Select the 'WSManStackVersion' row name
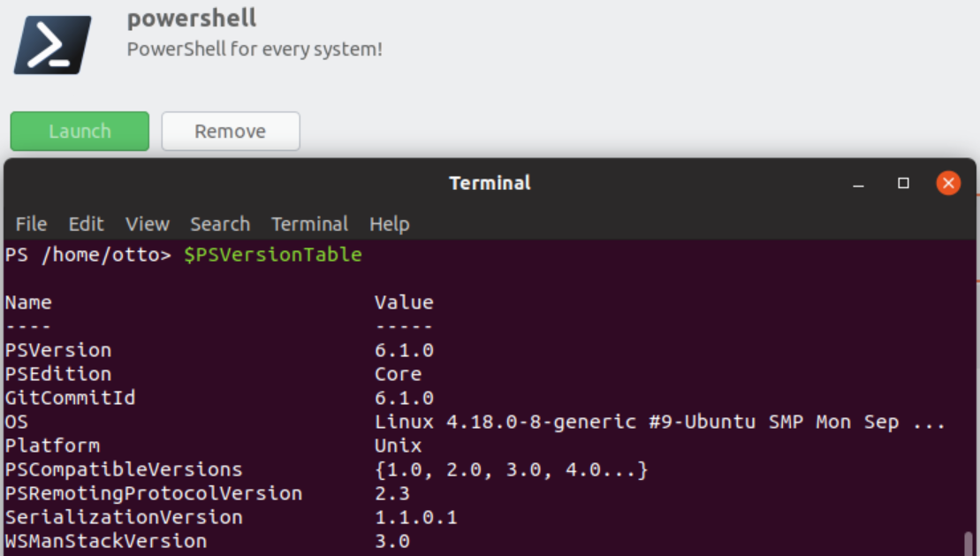The height and width of the screenshot is (556, 980). click(x=106, y=541)
